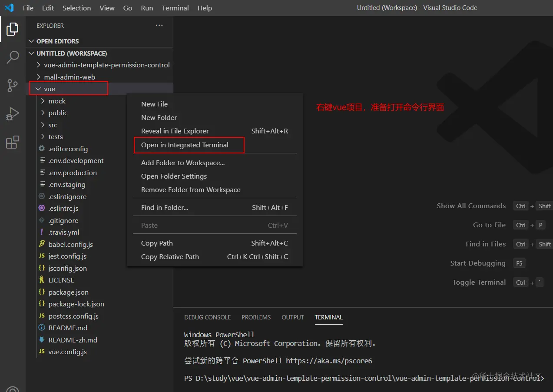553x392 pixels.
Task: Open the Help menu
Action: [205, 8]
